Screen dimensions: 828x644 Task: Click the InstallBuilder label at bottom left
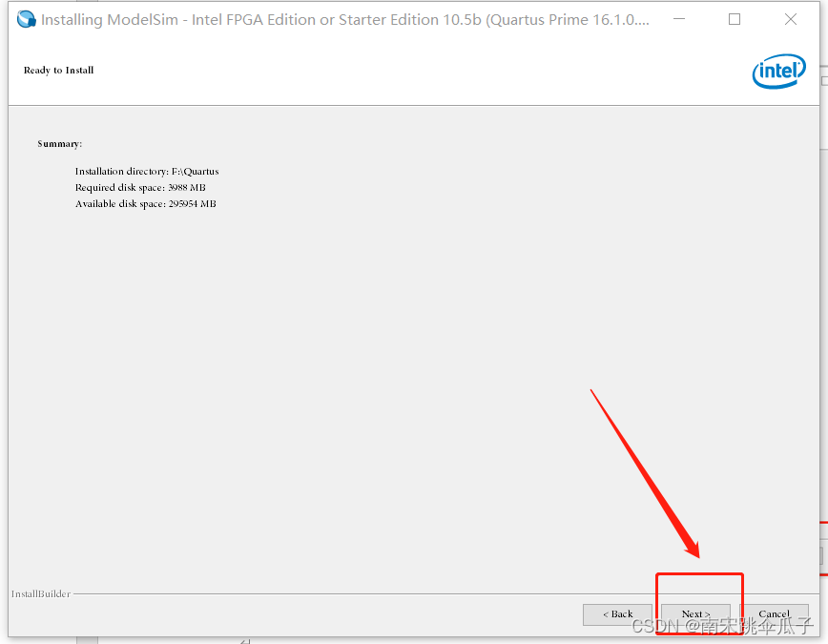(x=41, y=593)
